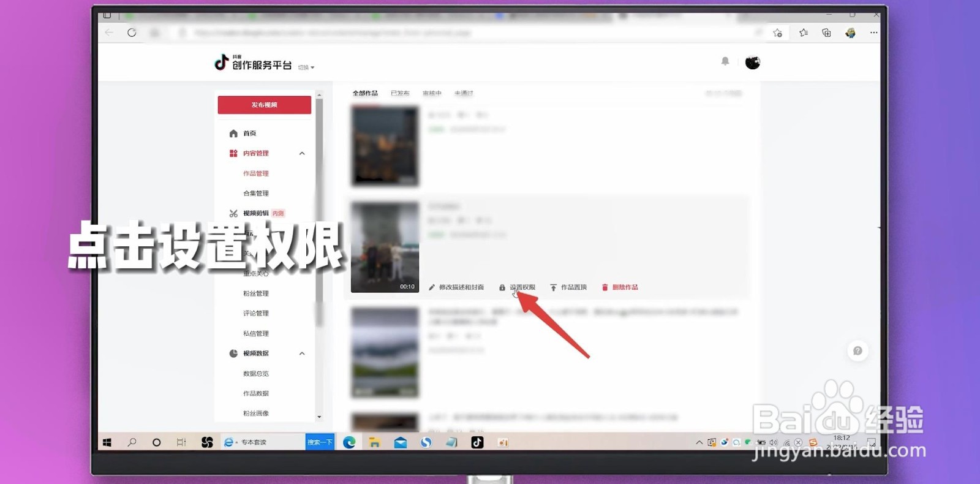Show hidden system tray icons
The width and height of the screenshot is (980, 484).
pyautogui.click(x=699, y=442)
